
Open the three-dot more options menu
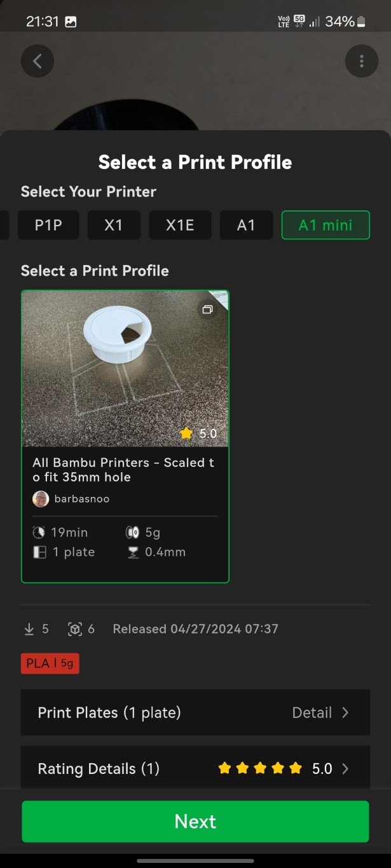361,62
